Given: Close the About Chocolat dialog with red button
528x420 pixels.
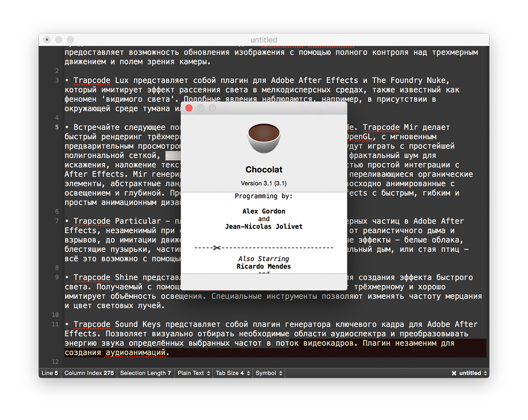Looking at the screenshot, I should click(189, 108).
